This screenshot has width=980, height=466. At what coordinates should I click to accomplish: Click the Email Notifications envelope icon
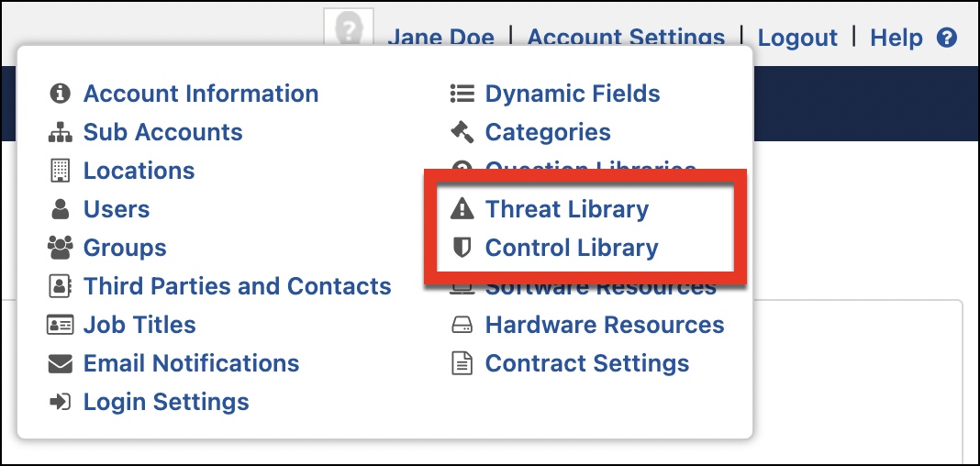[x=60, y=363]
